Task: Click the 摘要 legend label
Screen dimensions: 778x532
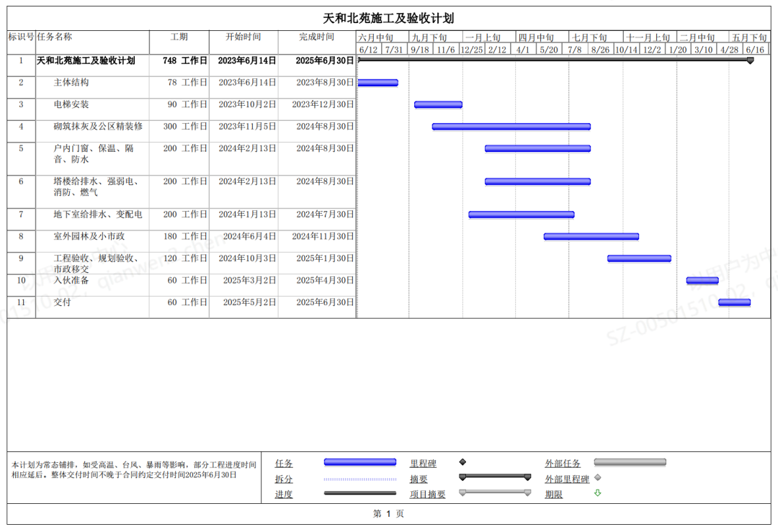Action: 419,479
